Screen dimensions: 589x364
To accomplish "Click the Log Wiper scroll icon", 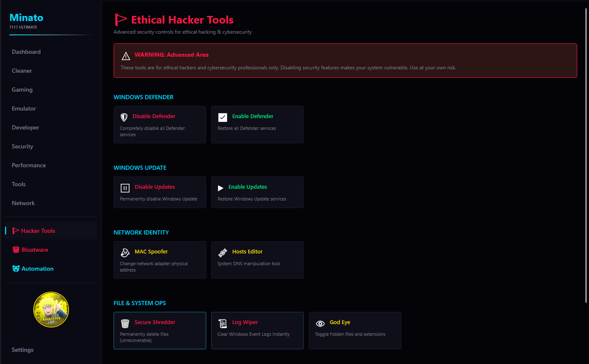I will (x=223, y=323).
